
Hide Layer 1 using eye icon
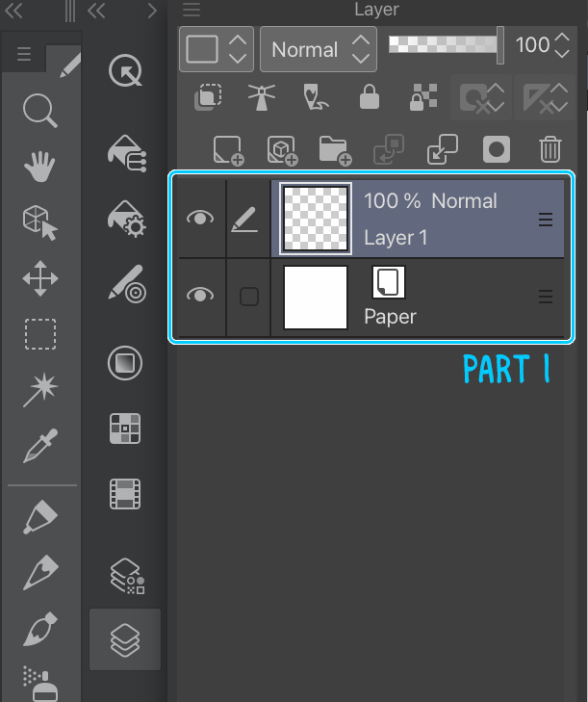tap(199, 219)
